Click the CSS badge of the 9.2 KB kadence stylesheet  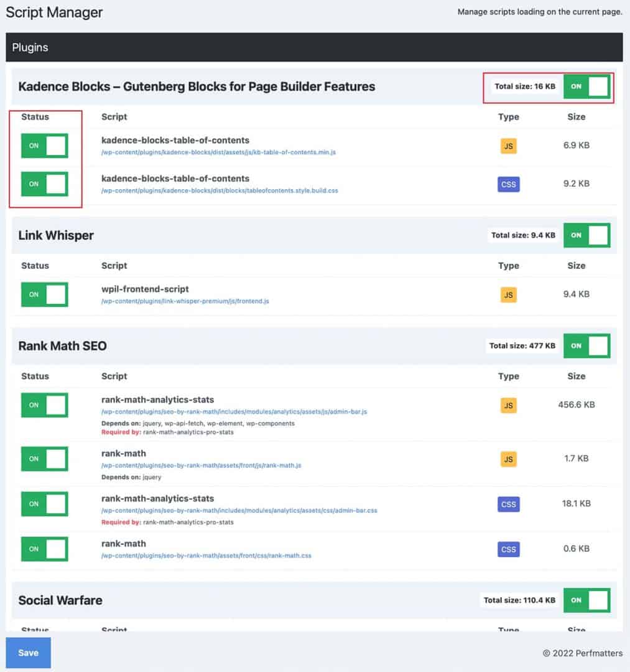coord(508,184)
